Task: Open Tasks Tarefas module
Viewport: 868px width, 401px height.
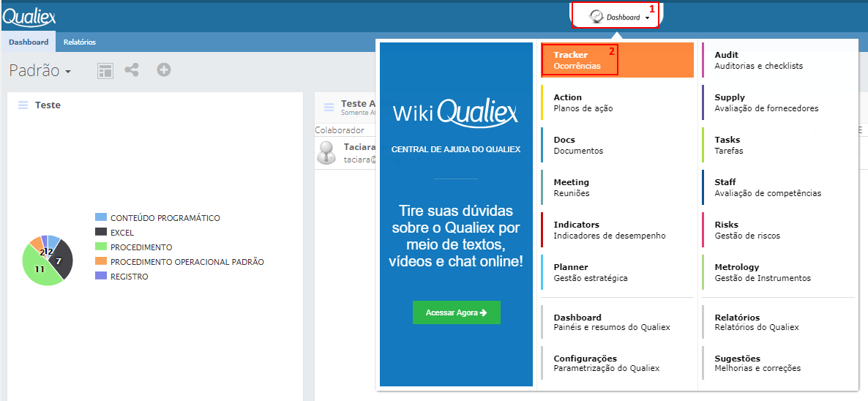Action: [778, 145]
